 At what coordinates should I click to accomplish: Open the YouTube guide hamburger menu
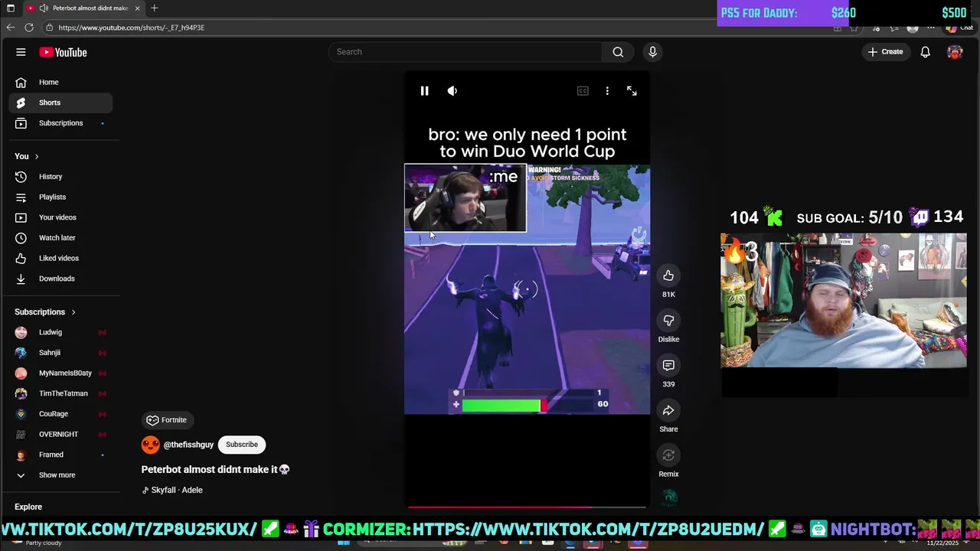(x=21, y=52)
